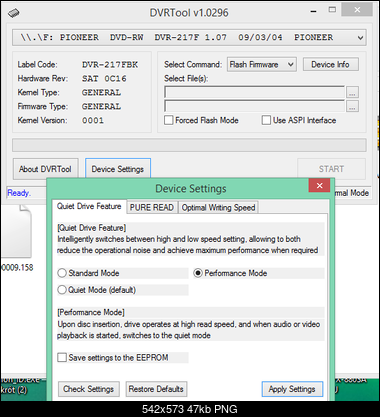Switch to the Quiet Drive Feature tab

[89, 206]
